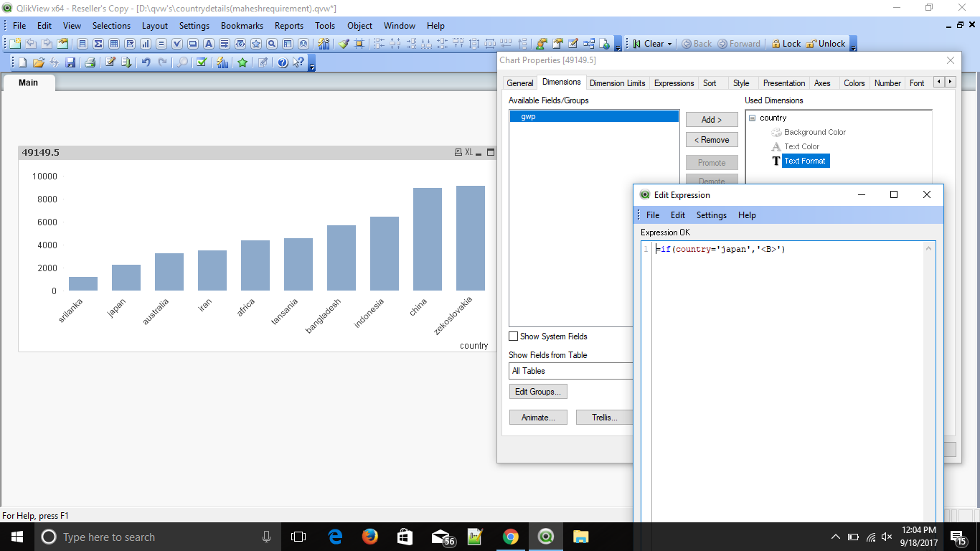Open Settings menu in Edit Expression
Viewport: 980px width, 551px height.
point(711,215)
